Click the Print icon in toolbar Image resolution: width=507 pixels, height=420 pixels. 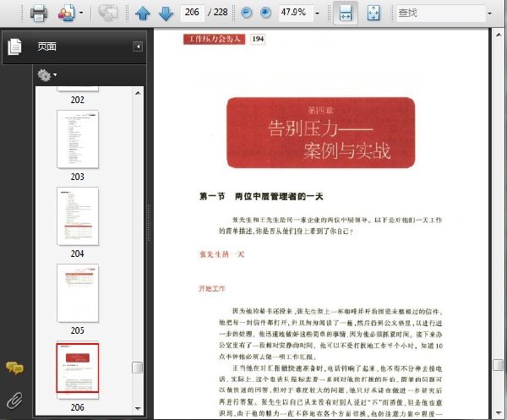(x=39, y=14)
